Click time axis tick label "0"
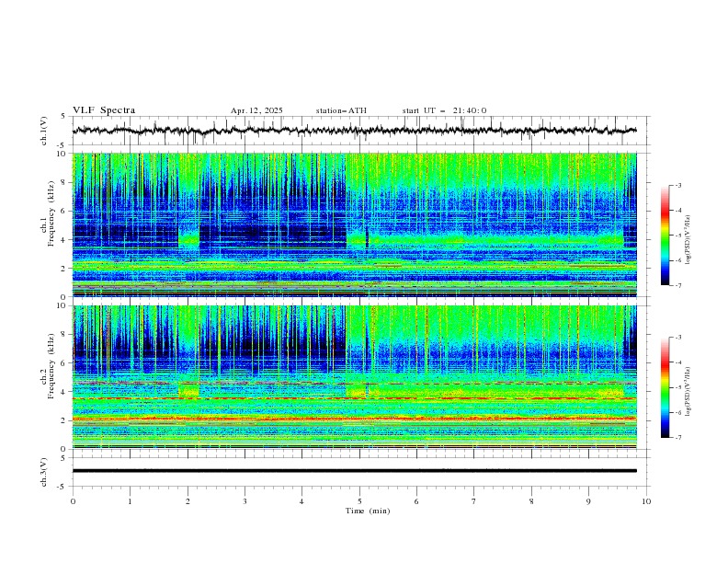The height and width of the screenshot is (563, 728). (73, 501)
